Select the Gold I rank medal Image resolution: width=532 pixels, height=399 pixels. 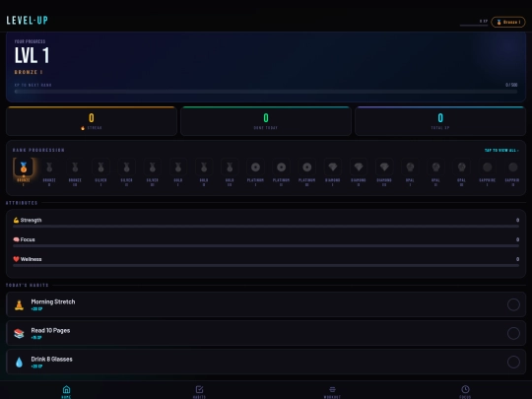click(178, 166)
